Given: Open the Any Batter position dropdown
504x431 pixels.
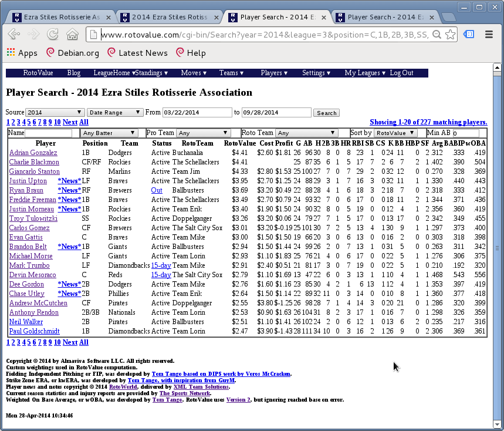Looking at the screenshot, I should coord(109,133).
